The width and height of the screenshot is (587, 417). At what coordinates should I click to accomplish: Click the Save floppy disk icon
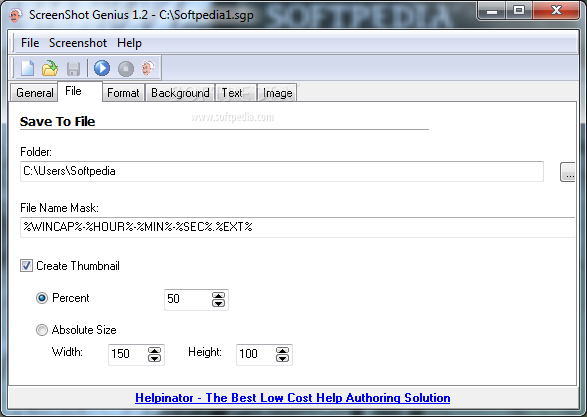point(73,69)
